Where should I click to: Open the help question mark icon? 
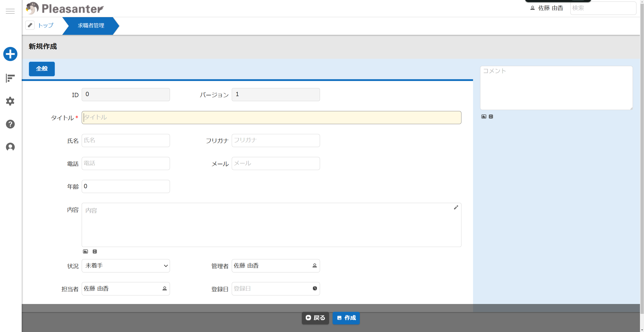10,124
